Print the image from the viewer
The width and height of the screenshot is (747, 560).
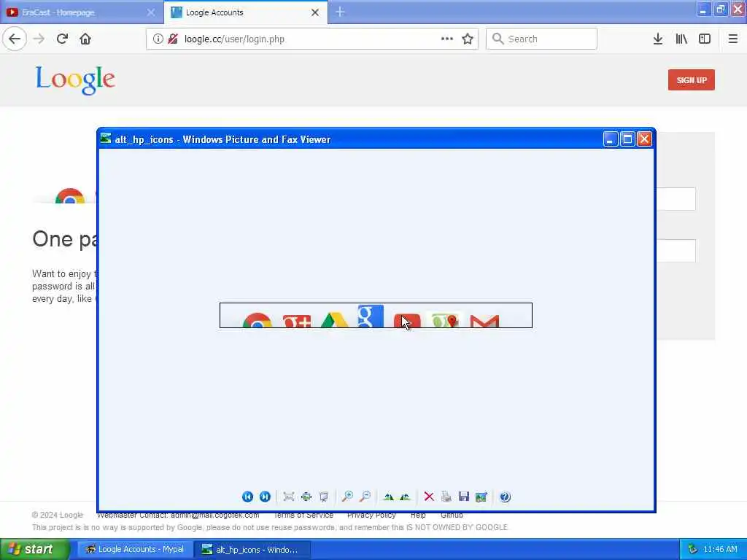click(446, 497)
